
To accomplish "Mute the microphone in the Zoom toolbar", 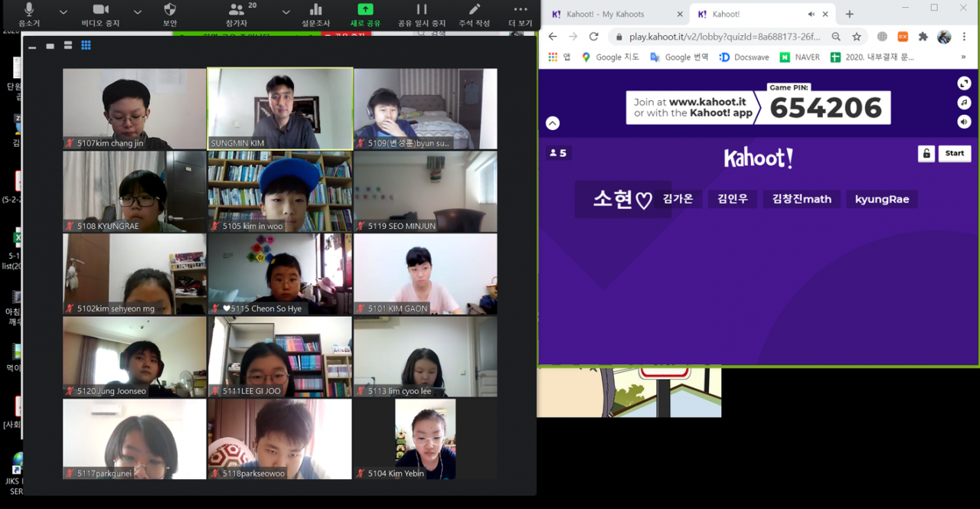I will point(29,15).
